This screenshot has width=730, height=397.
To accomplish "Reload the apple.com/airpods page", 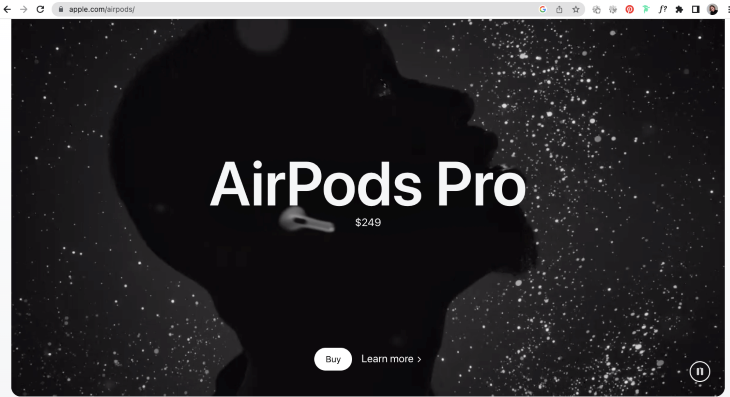I will [41, 9].
